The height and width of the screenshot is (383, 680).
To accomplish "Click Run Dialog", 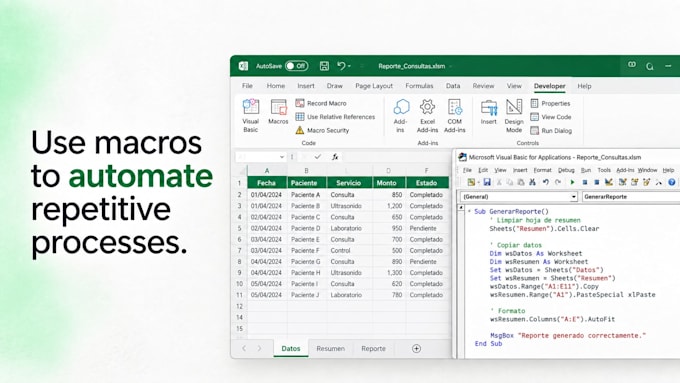I will [x=551, y=131].
